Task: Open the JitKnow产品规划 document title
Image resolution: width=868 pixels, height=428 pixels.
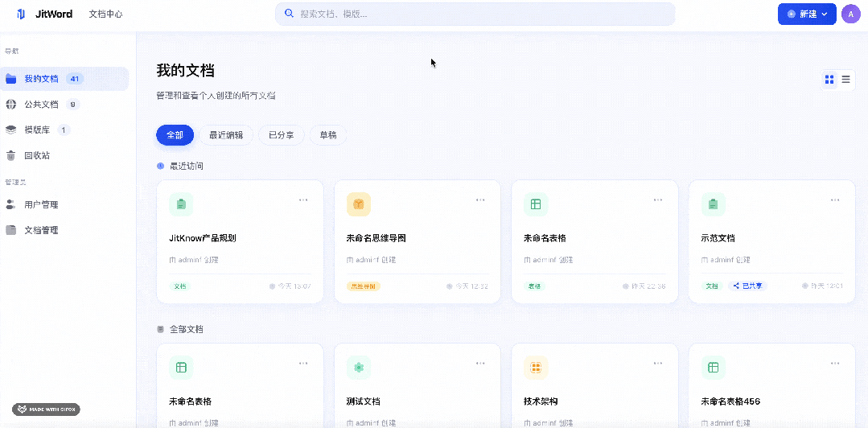Action: (203, 239)
